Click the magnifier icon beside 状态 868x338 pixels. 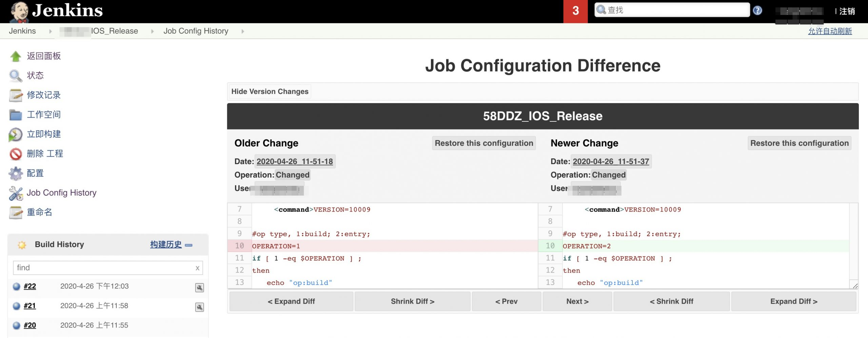(16, 76)
